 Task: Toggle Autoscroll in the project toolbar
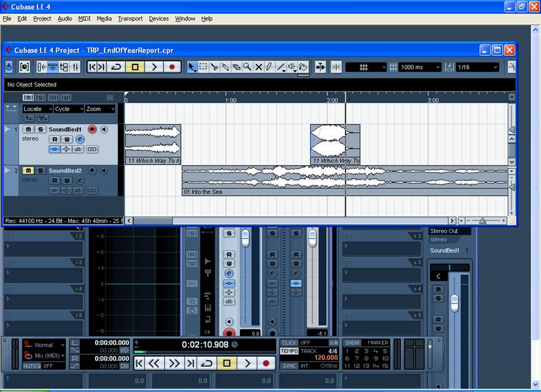(x=320, y=67)
